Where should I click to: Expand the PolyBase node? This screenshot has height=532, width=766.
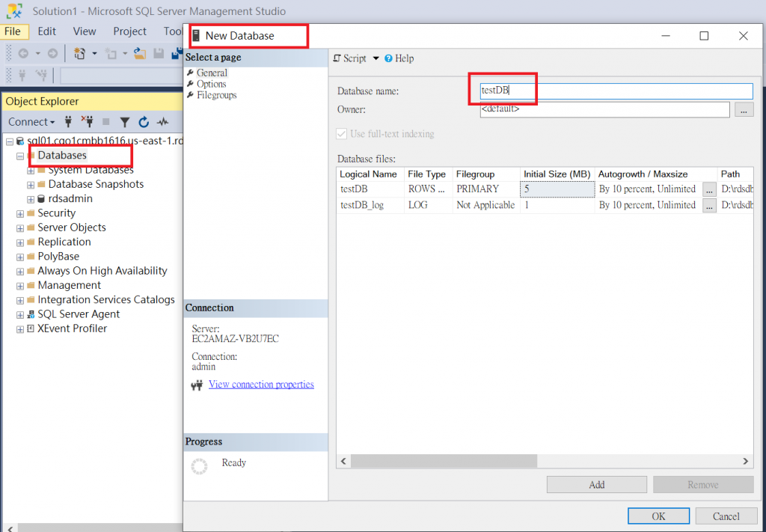point(20,257)
